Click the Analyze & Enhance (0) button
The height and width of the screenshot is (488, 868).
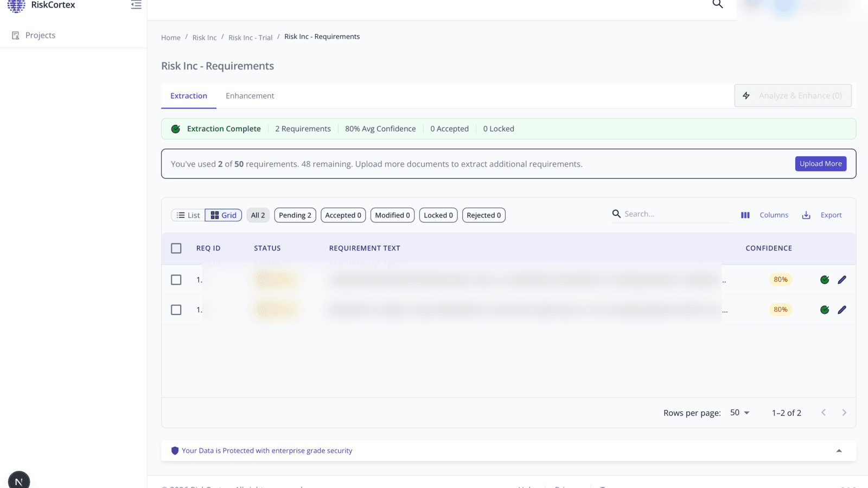tap(793, 95)
